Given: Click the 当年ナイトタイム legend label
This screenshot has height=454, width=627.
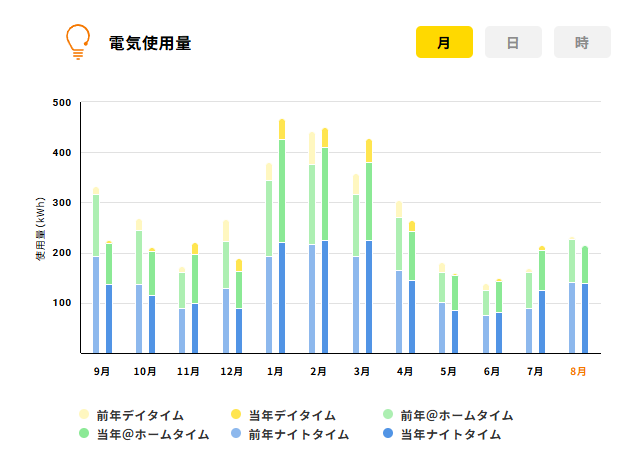Looking at the screenshot, I should pyautogui.click(x=451, y=434).
